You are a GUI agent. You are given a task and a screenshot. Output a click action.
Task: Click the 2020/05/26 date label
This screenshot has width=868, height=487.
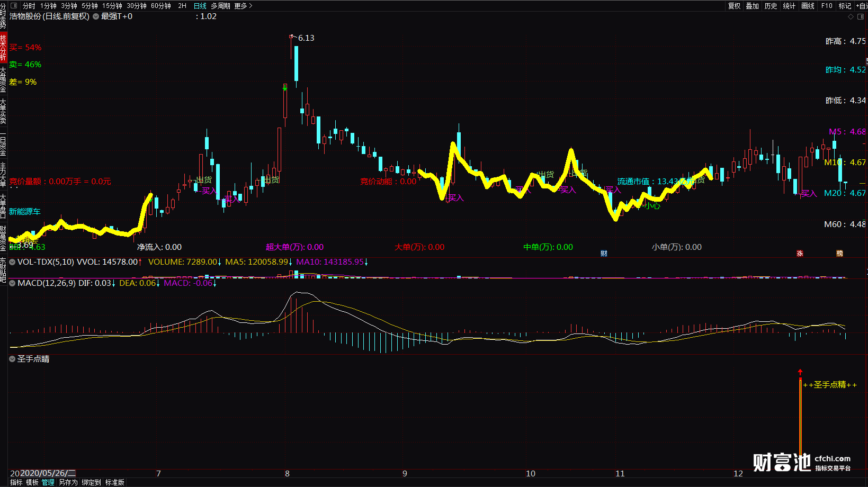(48, 473)
